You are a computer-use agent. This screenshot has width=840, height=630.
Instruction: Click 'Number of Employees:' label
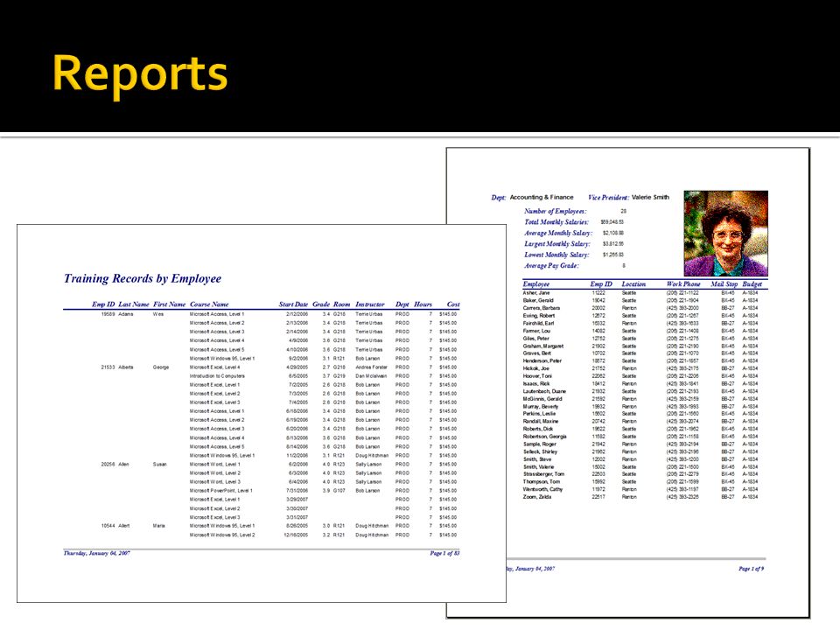(556, 212)
